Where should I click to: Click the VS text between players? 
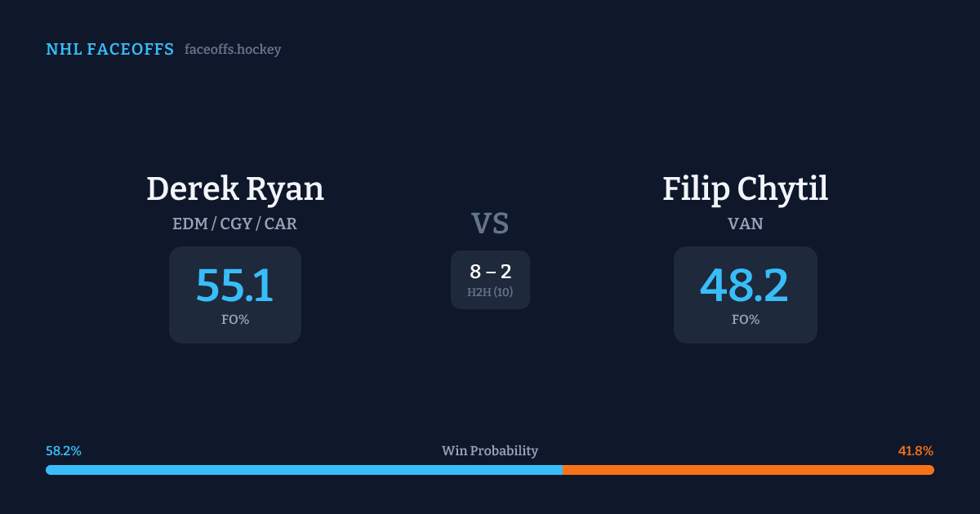[490, 224]
